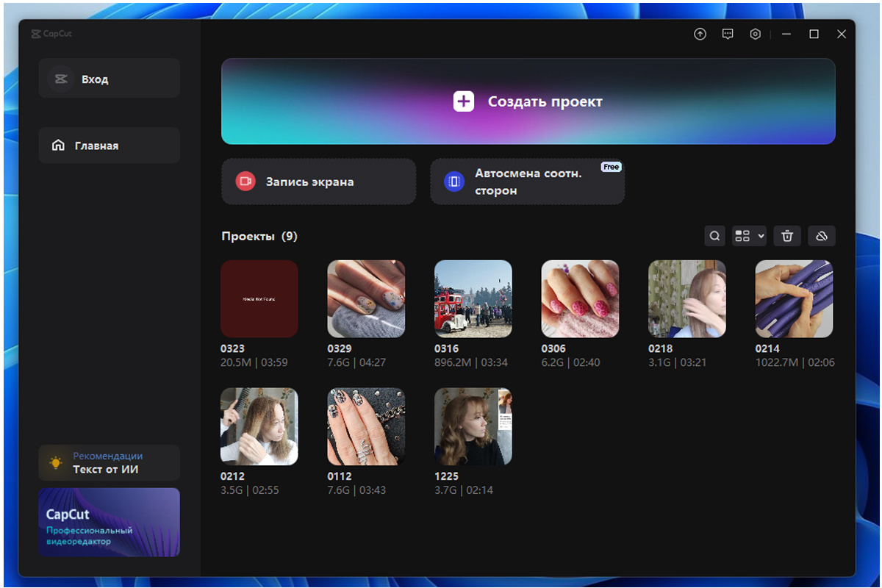Open project 0316 thumbnail
Viewport: 882px width, 588px height.
point(473,298)
